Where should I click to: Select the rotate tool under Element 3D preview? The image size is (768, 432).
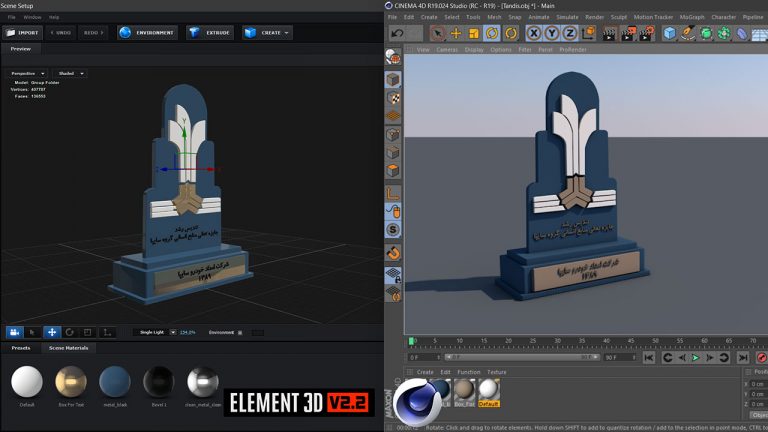[x=70, y=333]
